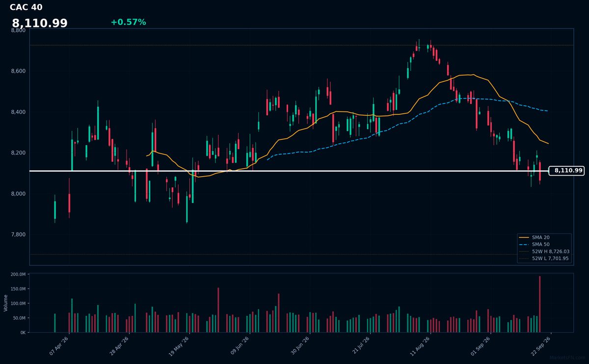The image size is (589, 364).
Task: Click the 100.0M volume axis label
Action: 18,304
